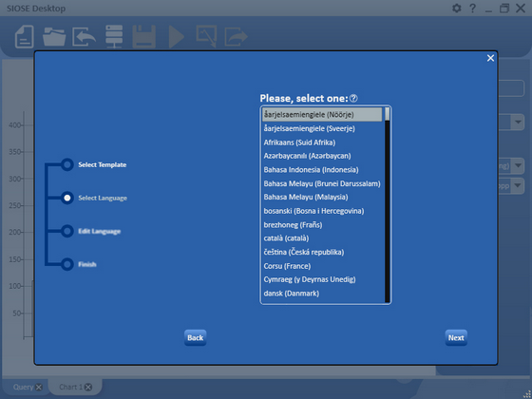Close the language wizard dialog
The image size is (532, 399).
490,58
